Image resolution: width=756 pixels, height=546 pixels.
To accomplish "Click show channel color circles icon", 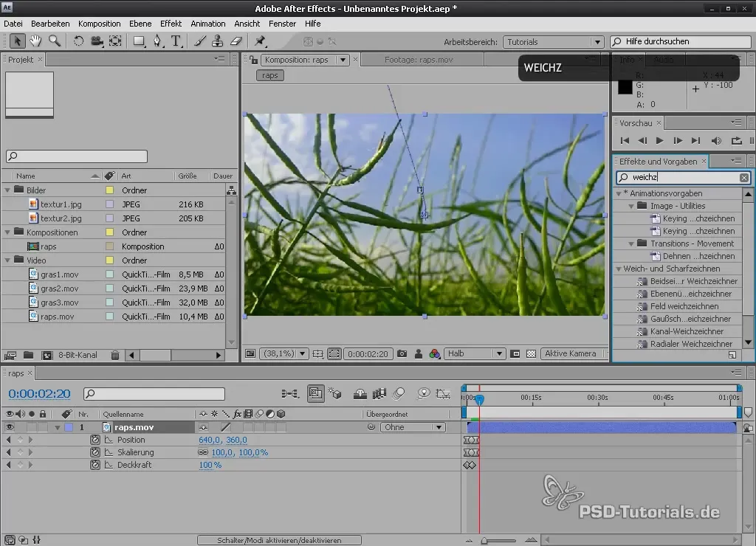I will [x=434, y=353].
